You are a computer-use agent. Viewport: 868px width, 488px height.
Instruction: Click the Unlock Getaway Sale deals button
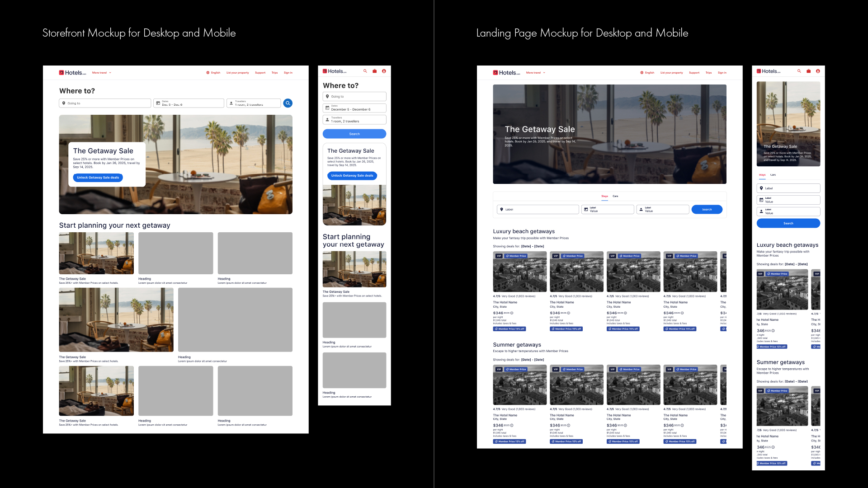click(98, 178)
